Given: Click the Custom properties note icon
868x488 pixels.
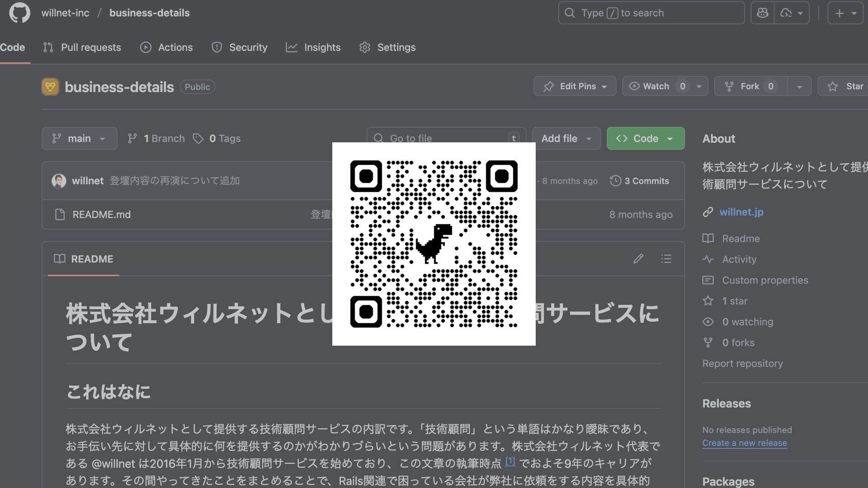Looking at the screenshot, I should tap(708, 280).
